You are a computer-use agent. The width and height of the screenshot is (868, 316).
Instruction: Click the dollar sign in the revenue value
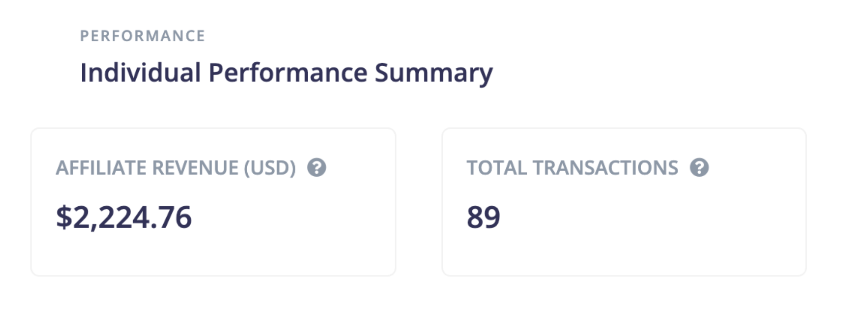[x=64, y=217]
